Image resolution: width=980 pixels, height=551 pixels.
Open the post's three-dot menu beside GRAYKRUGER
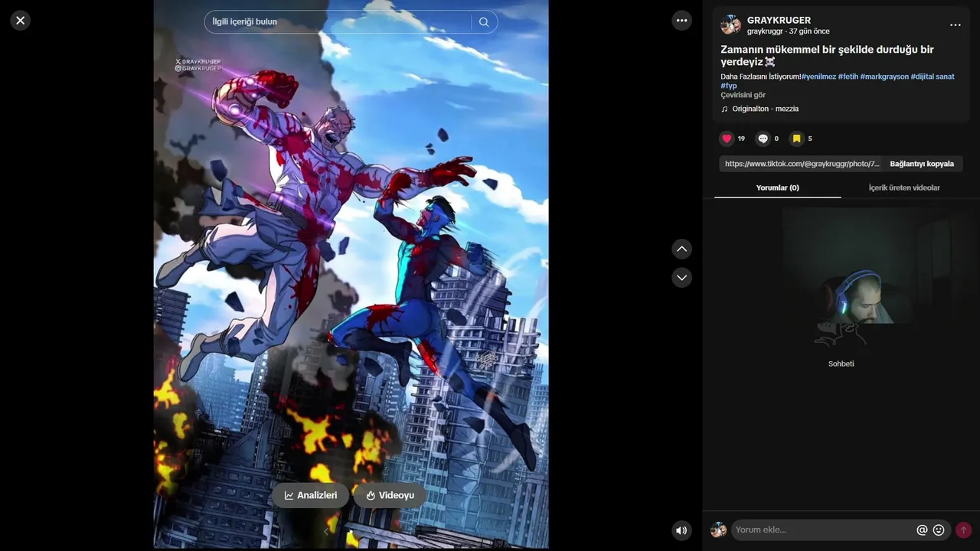click(x=955, y=25)
